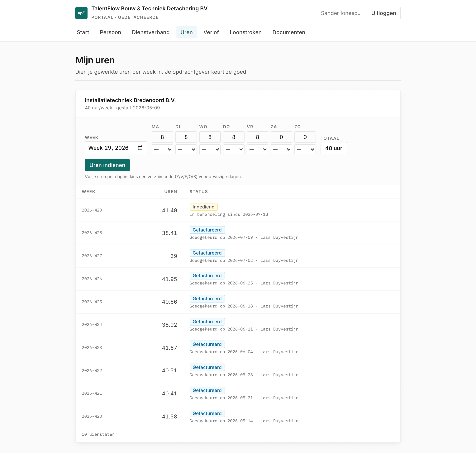This screenshot has width=476, height=453.
Task: Click the Week 29, 2026 field
Action: [x=116, y=148]
